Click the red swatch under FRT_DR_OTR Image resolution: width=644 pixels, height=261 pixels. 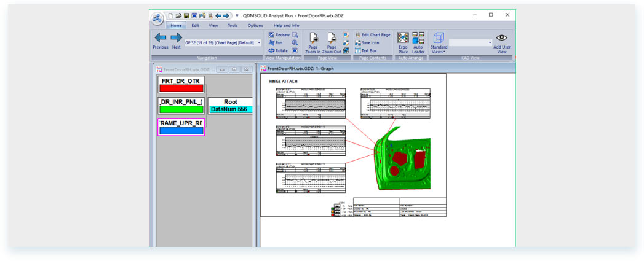[x=181, y=88]
